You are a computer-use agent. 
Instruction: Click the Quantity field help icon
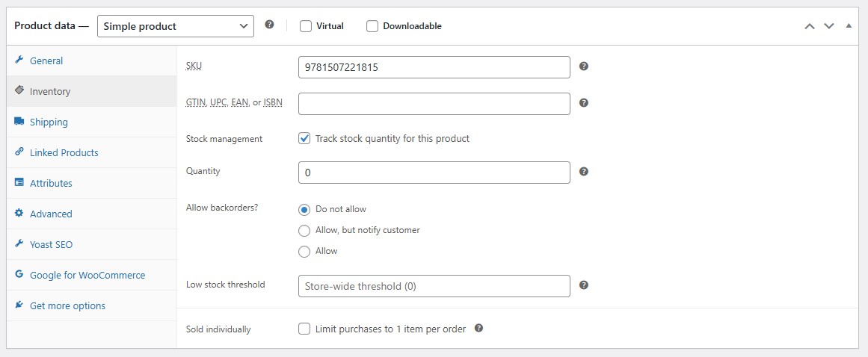584,172
